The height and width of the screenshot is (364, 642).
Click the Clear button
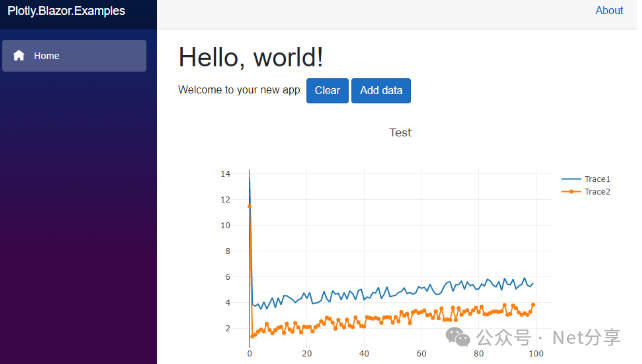(328, 90)
